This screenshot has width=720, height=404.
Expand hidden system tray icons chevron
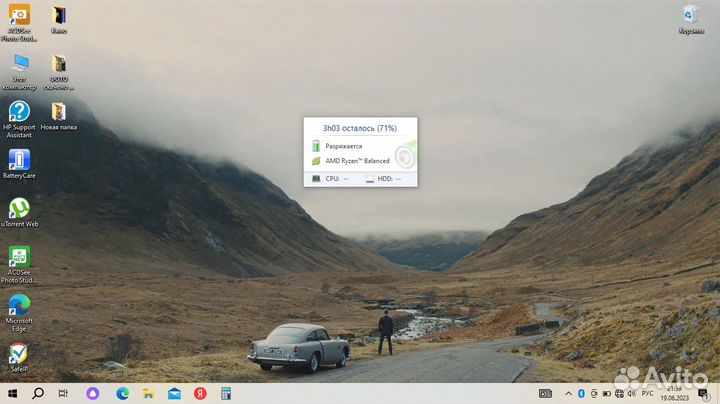click(x=567, y=393)
